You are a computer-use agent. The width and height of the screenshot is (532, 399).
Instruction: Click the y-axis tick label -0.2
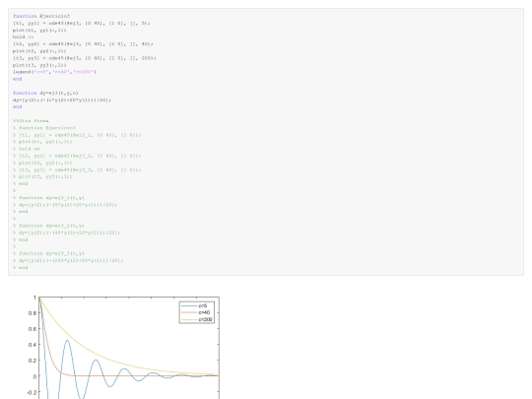[x=32, y=392]
